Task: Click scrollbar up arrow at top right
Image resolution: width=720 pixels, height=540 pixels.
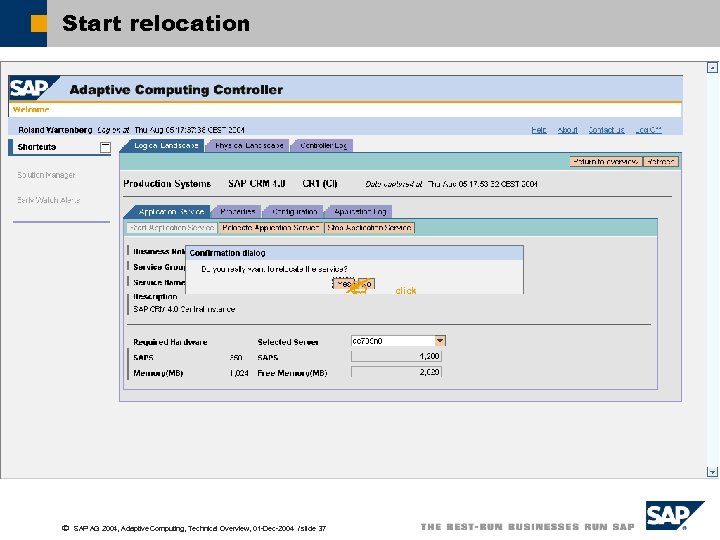Action: click(712, 68)
